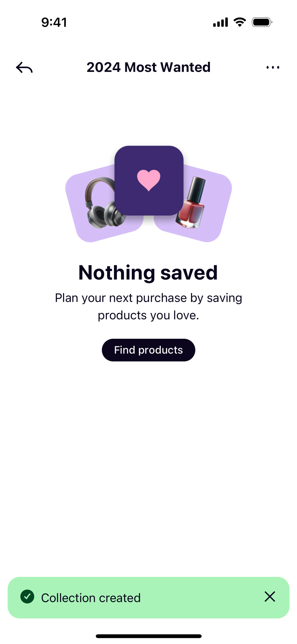Tap the Find products button
297x644 pixels.
[148, 350]
